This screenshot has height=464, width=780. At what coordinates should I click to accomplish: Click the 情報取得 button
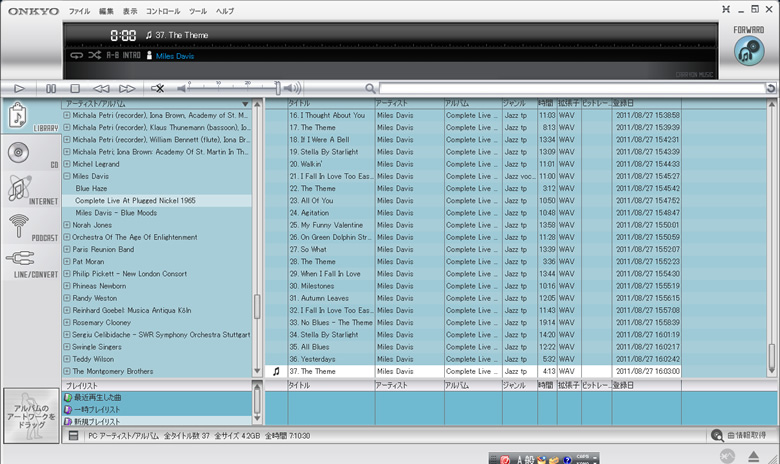(x=738, y=436)
